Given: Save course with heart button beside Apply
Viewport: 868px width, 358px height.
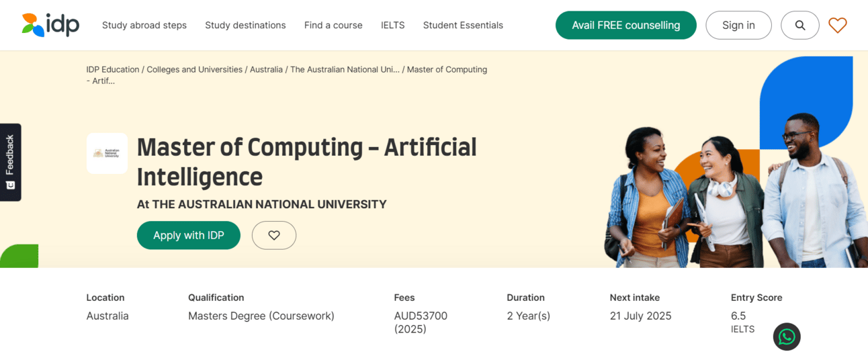Looking at the screenshot, I should 274,235.
